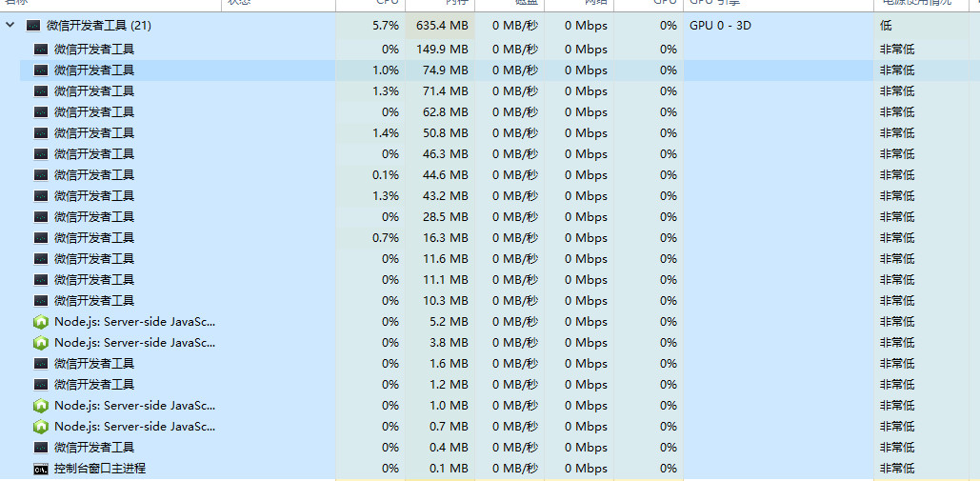Click the icon of the 微信开发者工具 (21) group
The image size is (980, 481).
pyautogui.click(x=33, y=26)
